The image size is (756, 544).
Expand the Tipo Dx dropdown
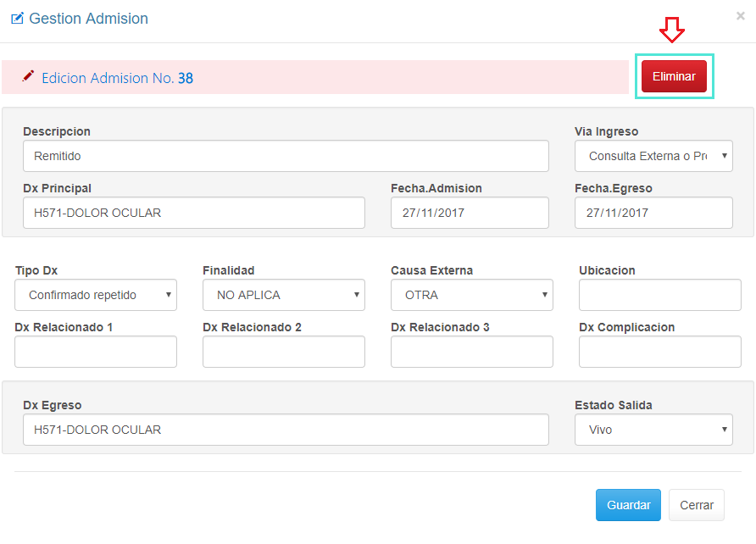point(96,295)
